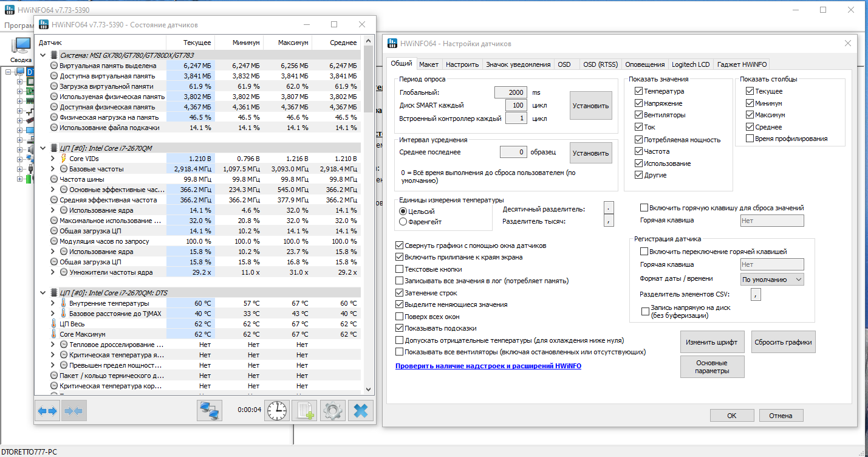This screenshot has width=868, height=457.
Task: Expand the Тепловое дросселирование row
Action: point(53,345)
